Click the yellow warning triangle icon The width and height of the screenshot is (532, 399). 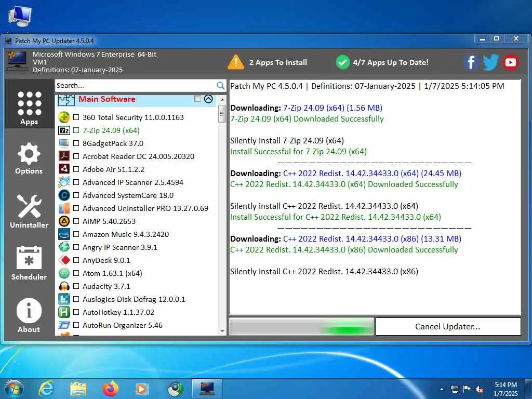coord(235,62)
